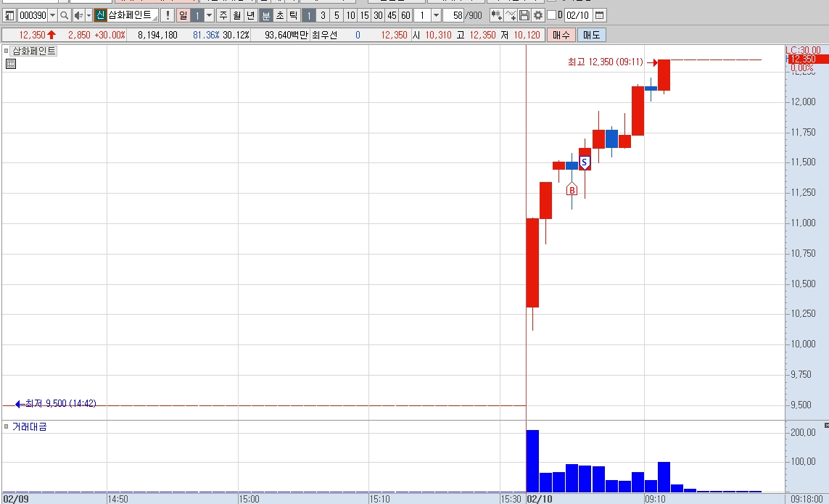Click the +30.00% change rate value
The width and height of the screenshot is (829, 504).
(x=110, y=35)
